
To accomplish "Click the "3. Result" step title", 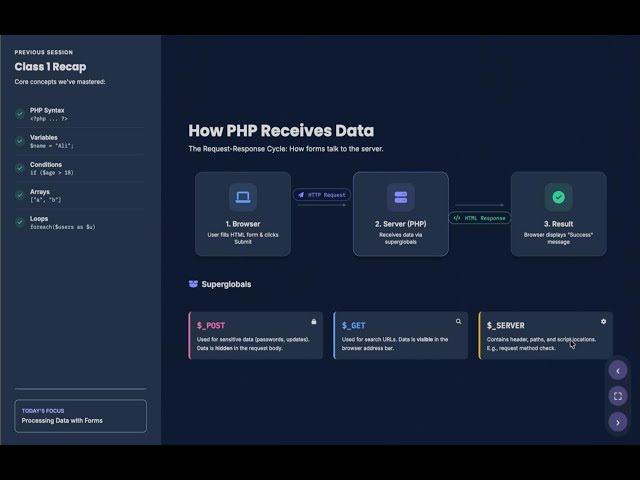I will tap(558, 224).
